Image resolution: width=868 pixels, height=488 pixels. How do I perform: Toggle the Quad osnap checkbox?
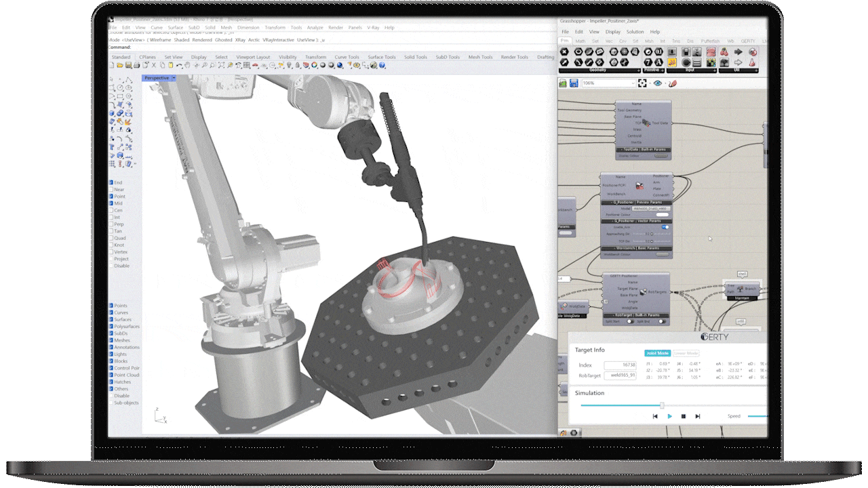pyautogui.click(x=112, y=238)
